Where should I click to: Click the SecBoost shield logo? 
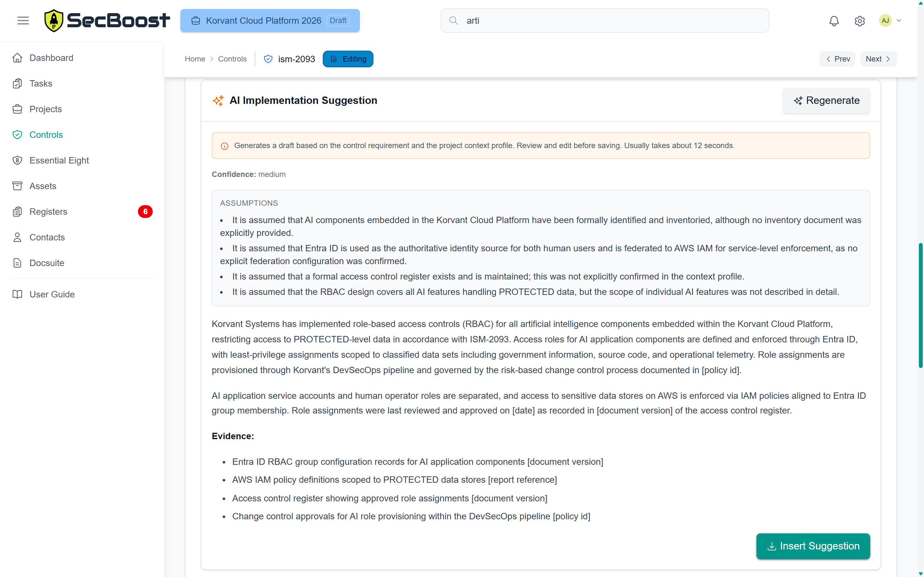(54, 21)
